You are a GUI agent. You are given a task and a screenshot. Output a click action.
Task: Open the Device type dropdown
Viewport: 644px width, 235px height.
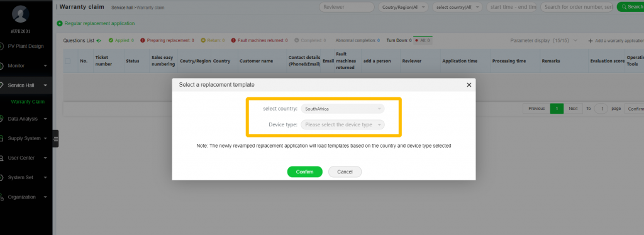343,124
